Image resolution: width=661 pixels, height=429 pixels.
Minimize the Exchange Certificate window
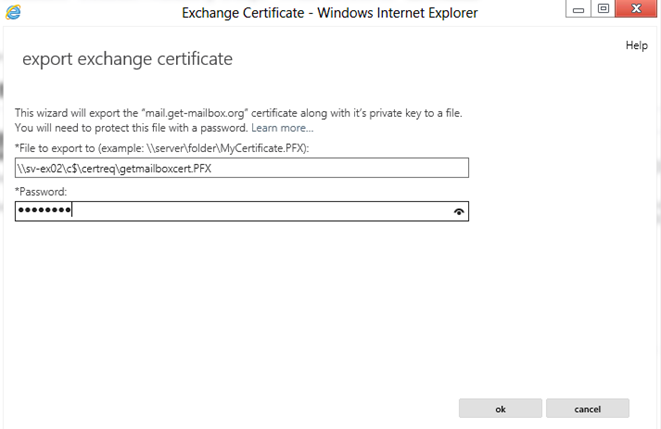tap(578, 9)
